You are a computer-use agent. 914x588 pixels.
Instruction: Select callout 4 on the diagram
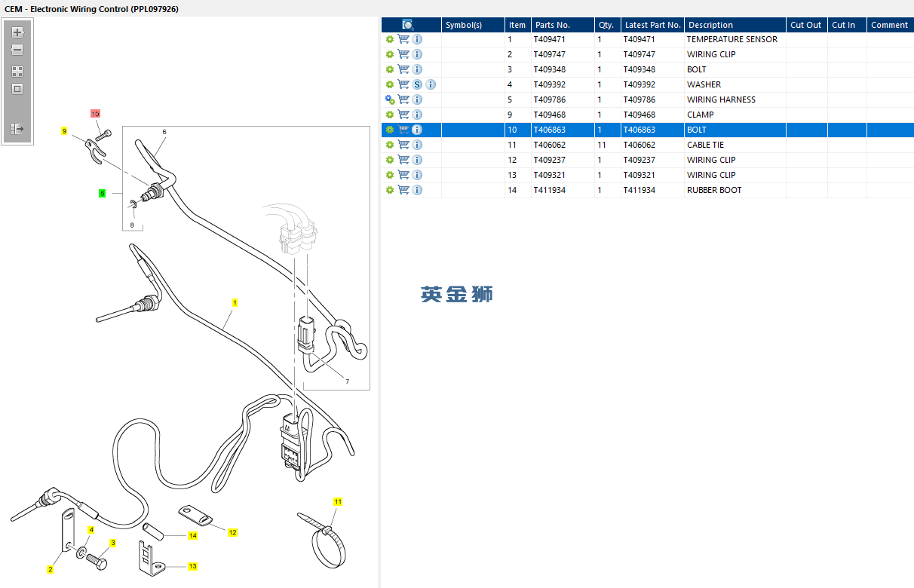coord(91,531)
